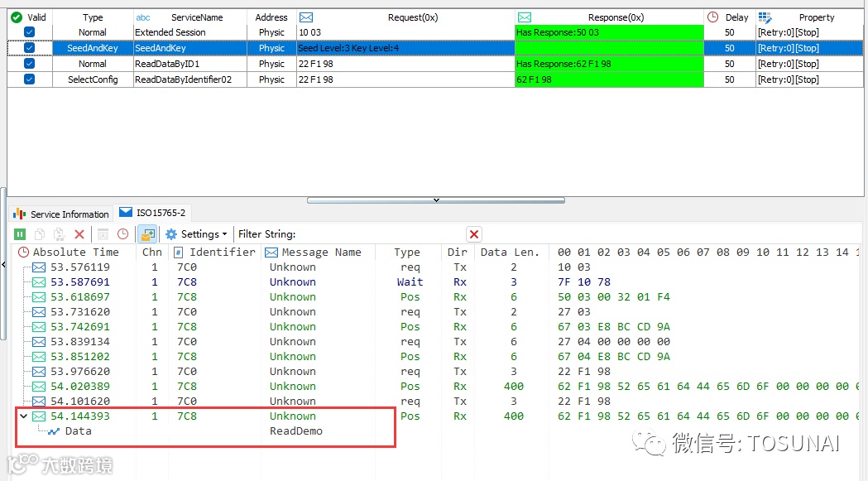Pause the ISO15765-2 trace with the green button

[19, 234]
